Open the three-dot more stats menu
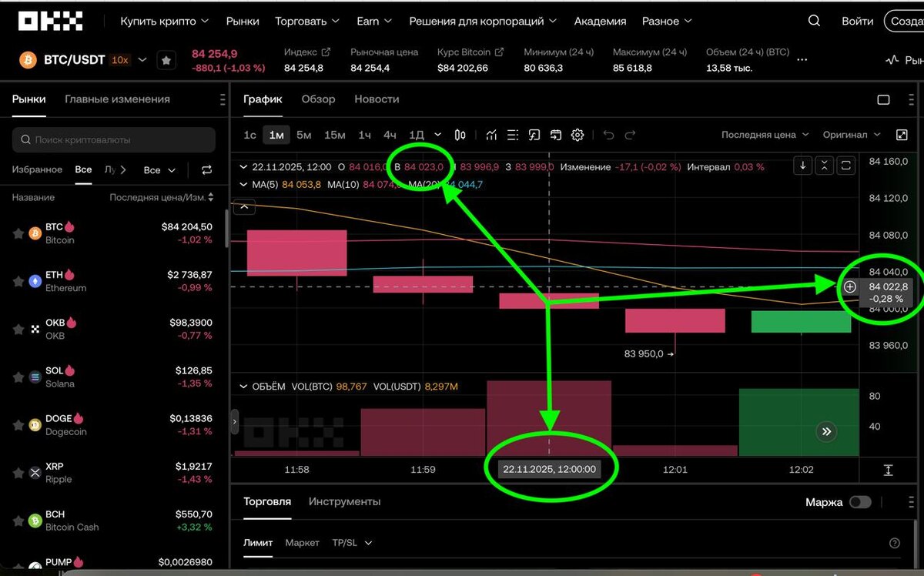Viewport: 924px width, 576px height. point(802,59)
